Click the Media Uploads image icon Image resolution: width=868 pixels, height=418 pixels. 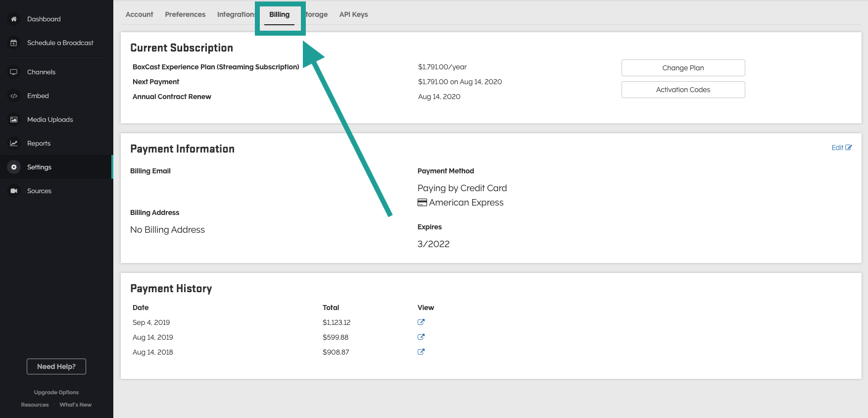[14, 120]
